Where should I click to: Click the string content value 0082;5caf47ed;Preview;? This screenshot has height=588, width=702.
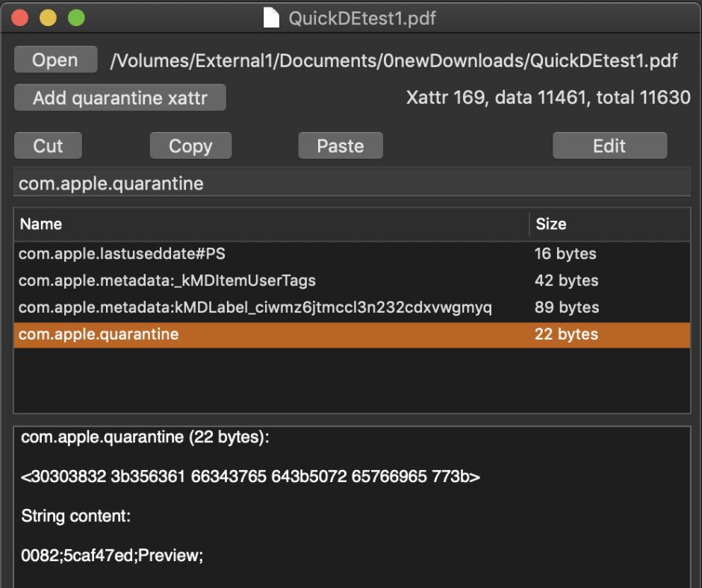pyautogui.click(x=112, y=556)
